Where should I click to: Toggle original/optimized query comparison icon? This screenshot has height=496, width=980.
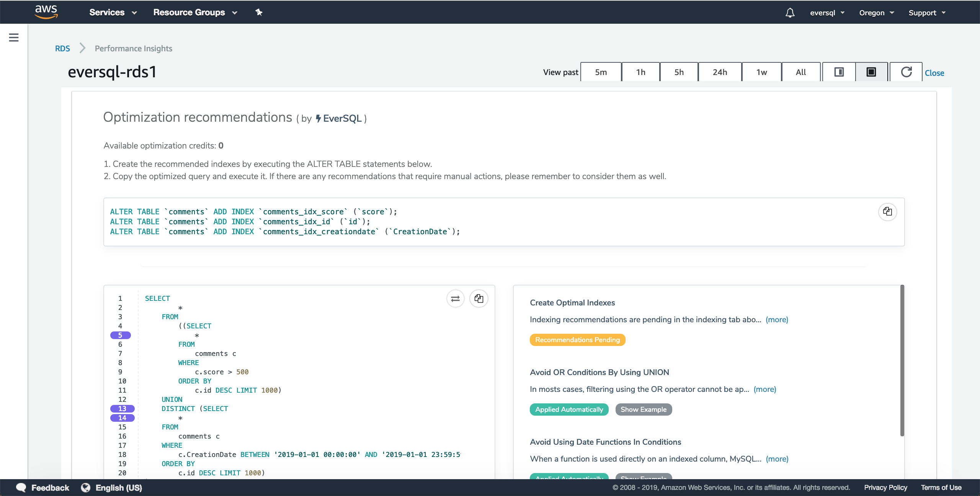coord(455,299)
